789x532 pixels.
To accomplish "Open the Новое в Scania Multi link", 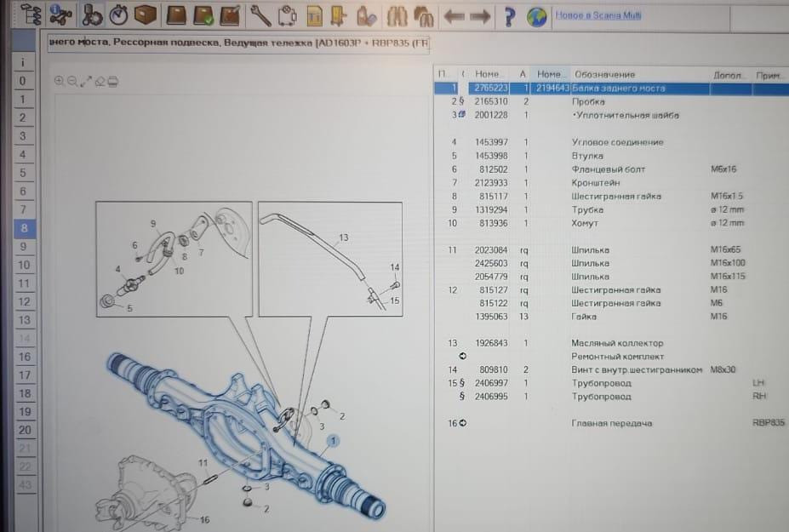I will (597, 15).
